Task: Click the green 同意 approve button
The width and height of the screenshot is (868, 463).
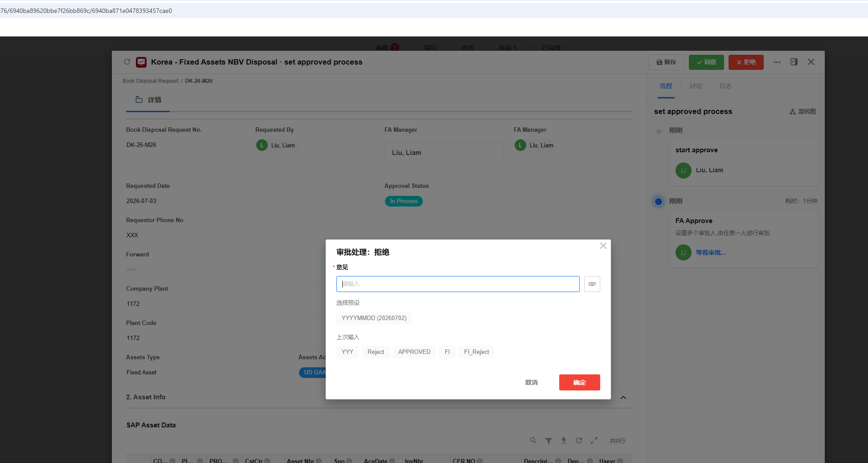Action: 706,62
